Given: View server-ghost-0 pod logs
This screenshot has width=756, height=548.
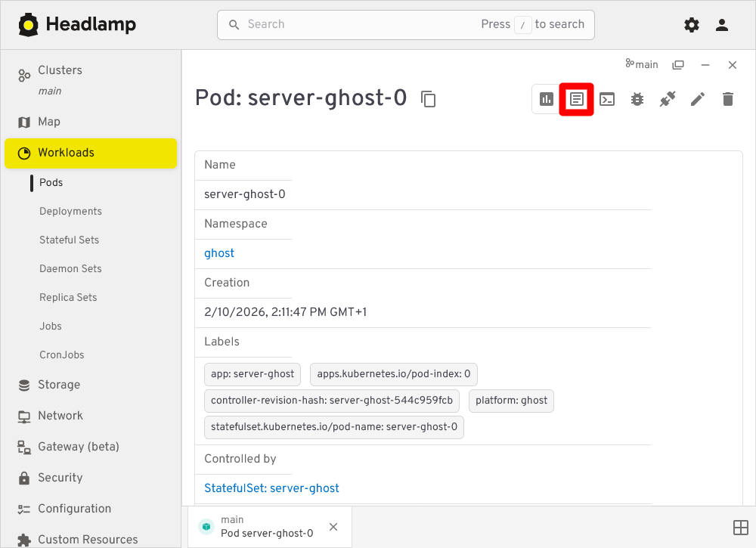Looking at the screenshot, I should click(576, 99).
